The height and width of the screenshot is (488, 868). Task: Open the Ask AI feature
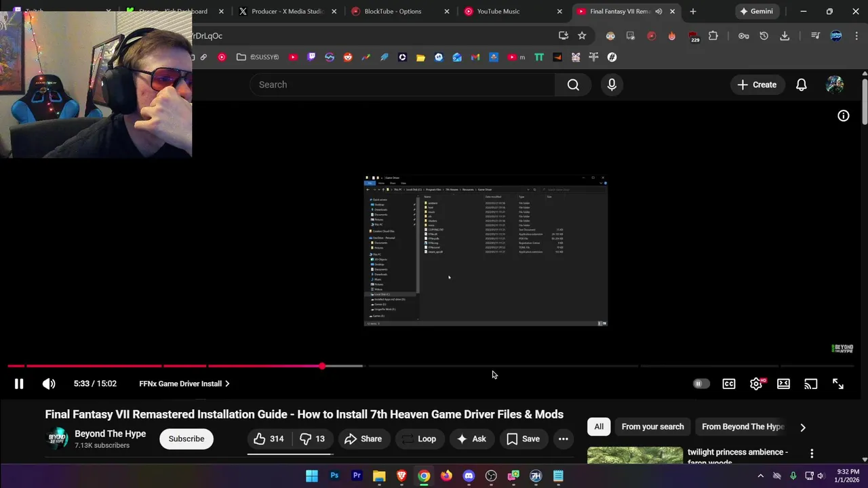(471, 439)
